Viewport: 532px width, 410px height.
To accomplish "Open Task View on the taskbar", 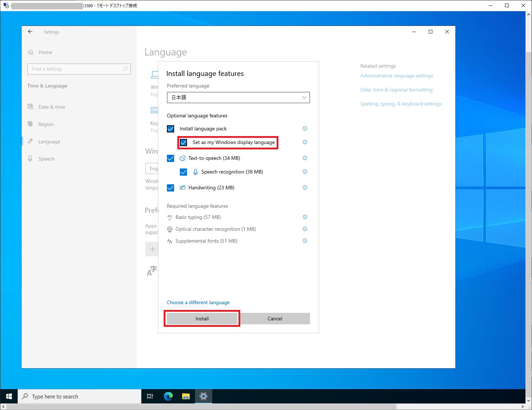I will tap(150, 396).
